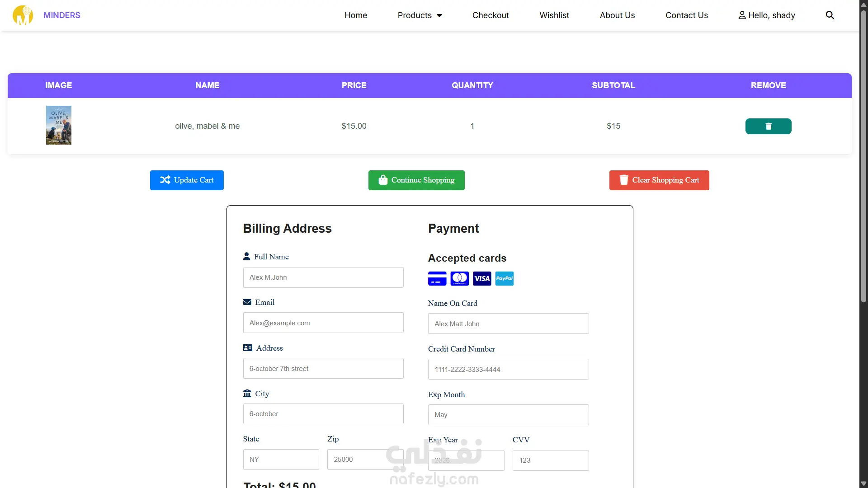Screen dimensions: 868x488
Task: Click Continue Shopping button
Action: [416, 180]
